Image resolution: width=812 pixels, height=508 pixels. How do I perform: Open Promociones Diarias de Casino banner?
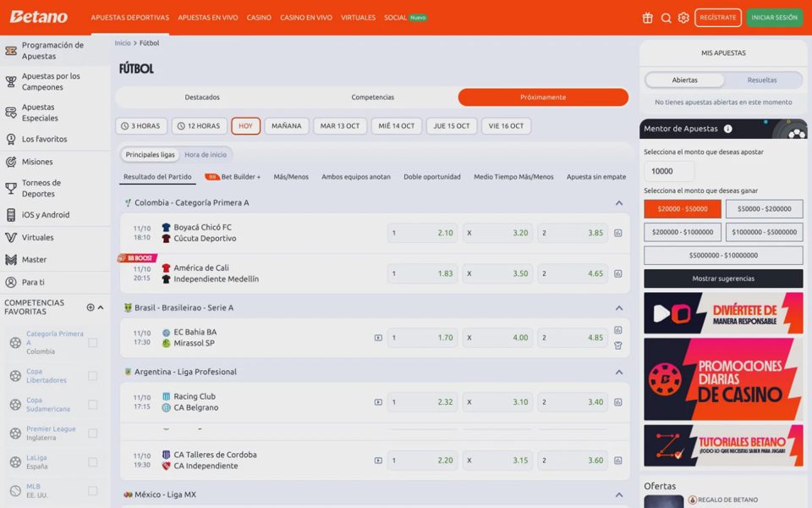(723, 379)
